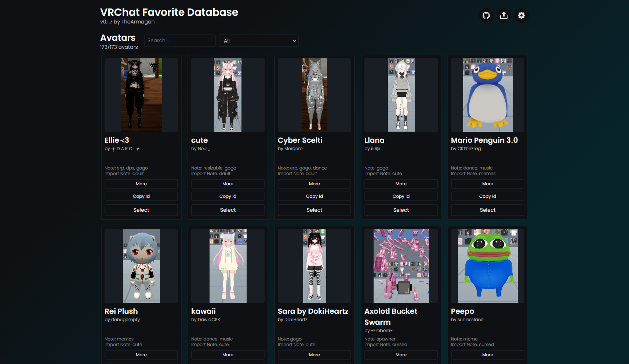629x364 pixels.
Task: Click More on the cute card
Action: (x=228, y=184)
